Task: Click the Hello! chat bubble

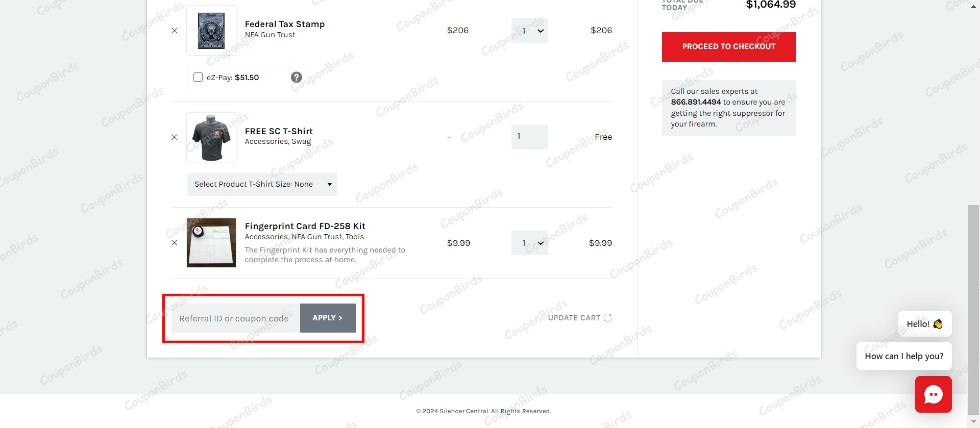Action: tap(925, 324)
